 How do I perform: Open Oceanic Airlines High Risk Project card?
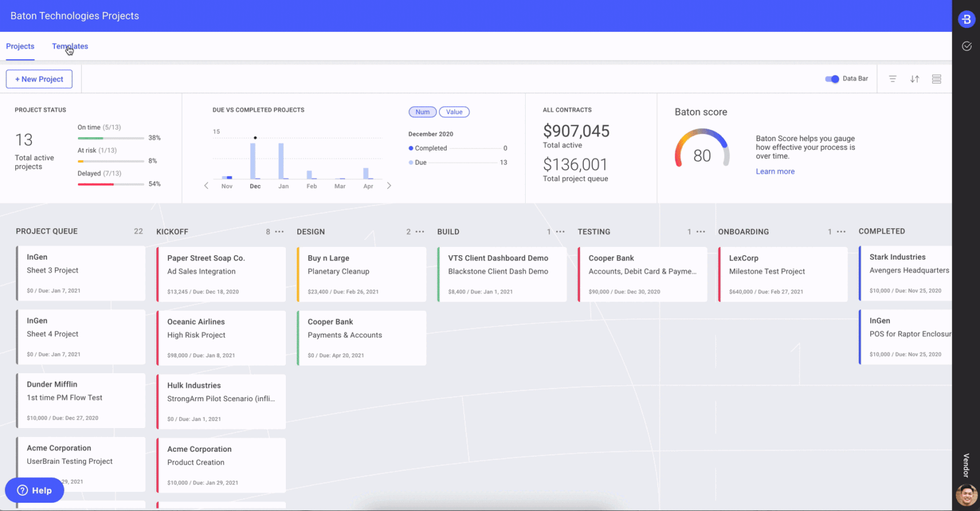tap(221, 338)
